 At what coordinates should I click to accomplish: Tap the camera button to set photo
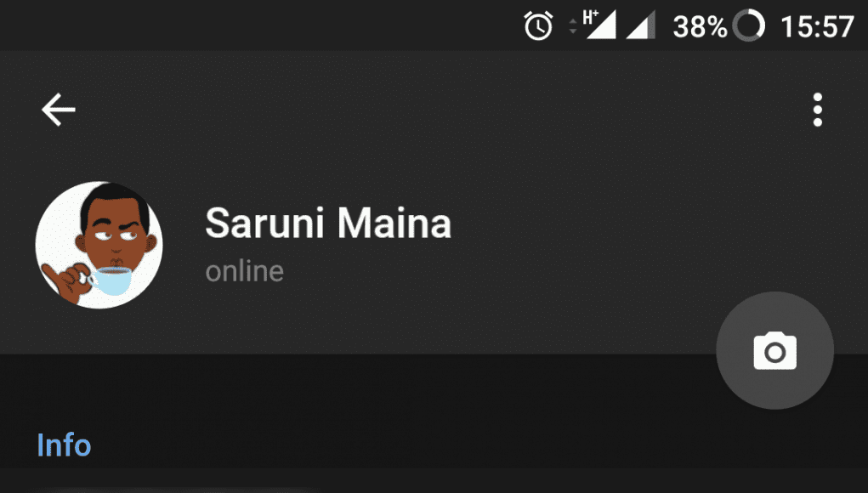774,350
